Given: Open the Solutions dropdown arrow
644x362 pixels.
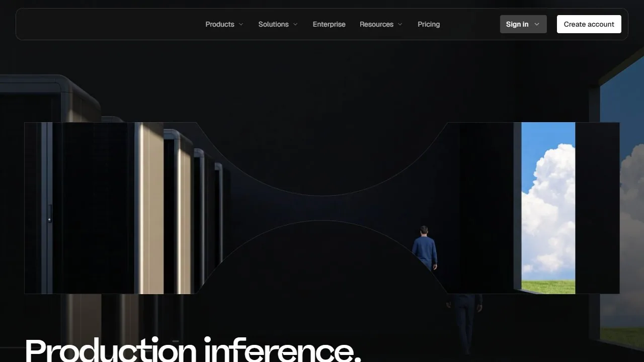Looking at the screenshot, I should coord(295,24).
